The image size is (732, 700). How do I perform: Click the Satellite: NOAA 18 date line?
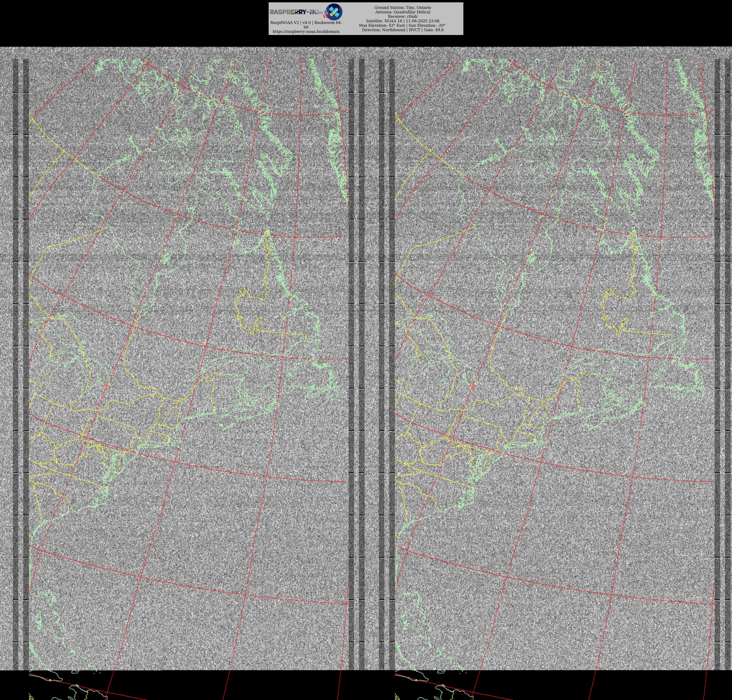click(x=402, y=21)
